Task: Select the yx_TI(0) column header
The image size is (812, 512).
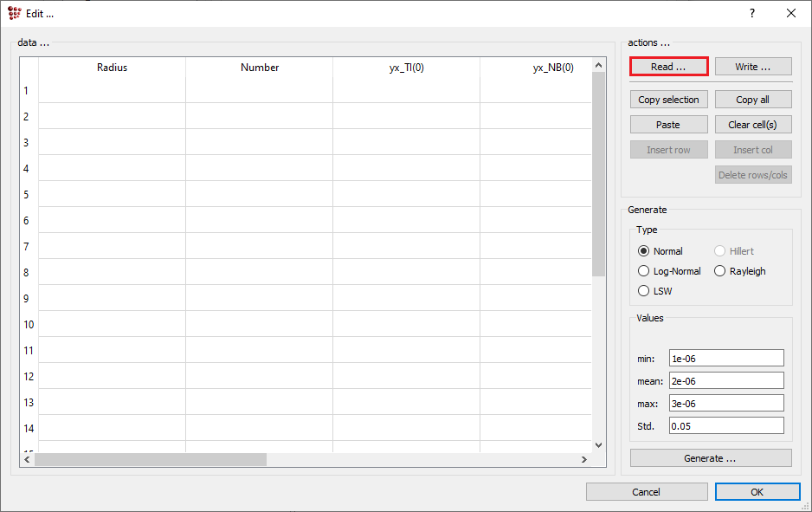Action: point(407,68)
